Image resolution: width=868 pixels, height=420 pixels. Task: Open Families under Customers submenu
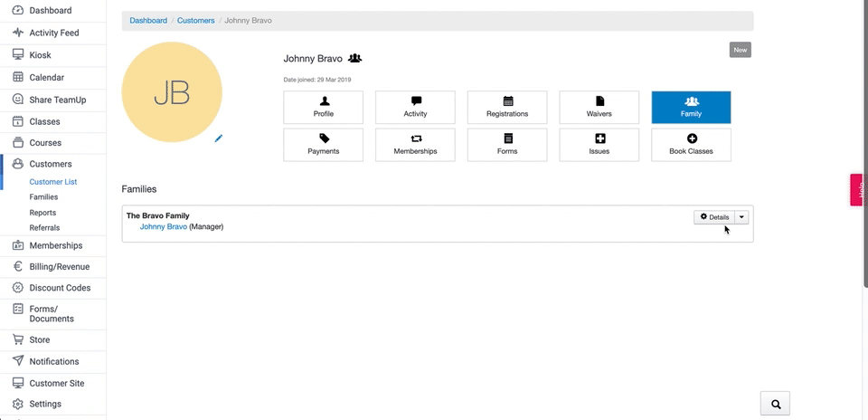tap(43, 196)
